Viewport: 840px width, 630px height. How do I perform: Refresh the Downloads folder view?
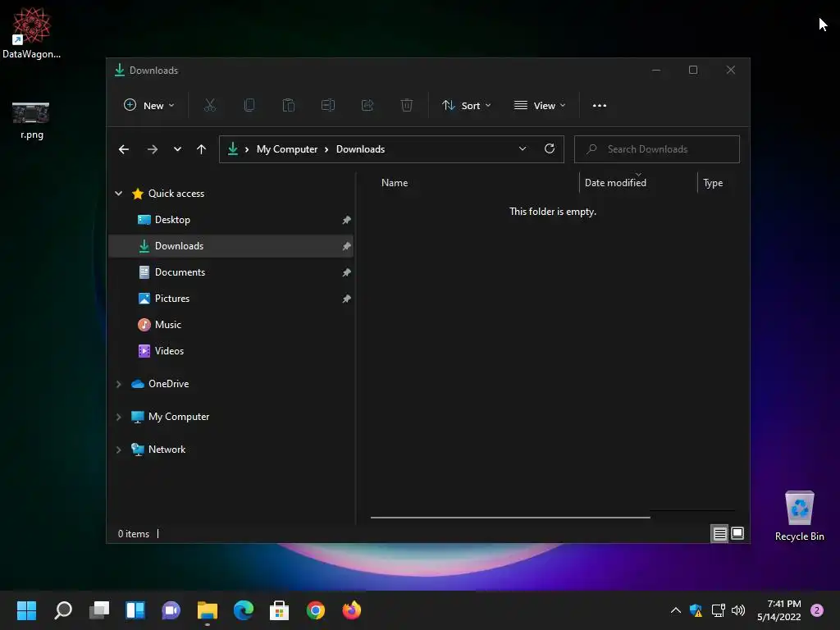549,149
